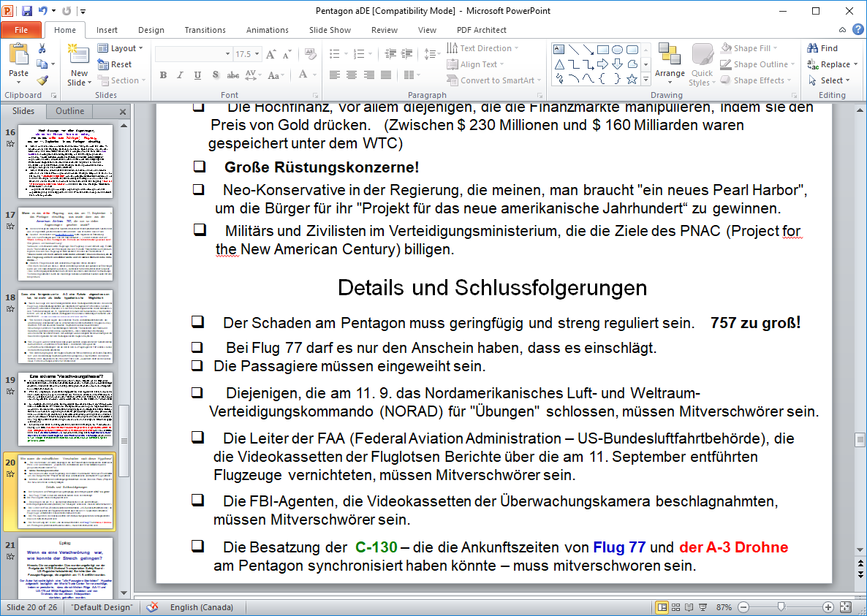Start slide show from status bar
This screenshot has width=867, height=616.
tap(703, 607)
